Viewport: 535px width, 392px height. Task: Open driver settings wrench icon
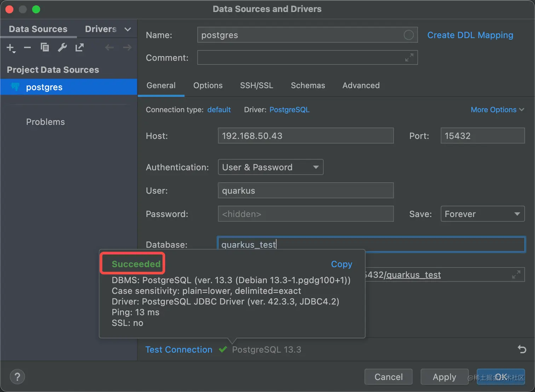click(x=62, y=47)
